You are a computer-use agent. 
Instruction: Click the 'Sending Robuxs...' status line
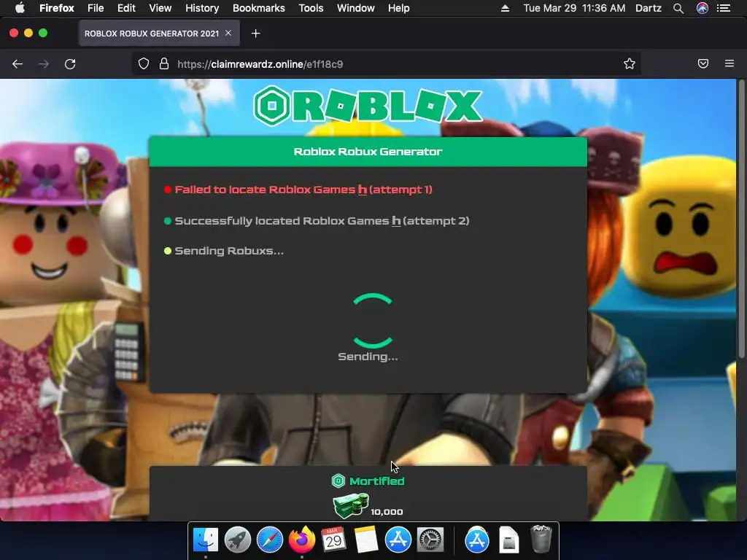(x=229, y=251)
